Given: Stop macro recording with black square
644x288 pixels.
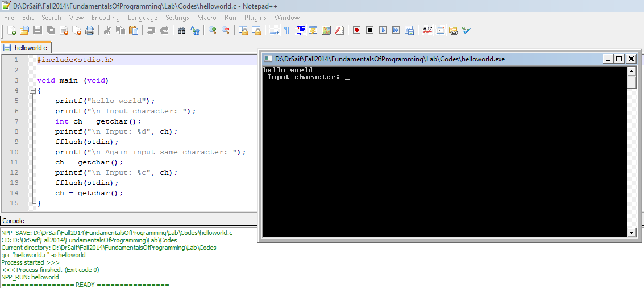Looking at the screenshot, I should point(369,30).
